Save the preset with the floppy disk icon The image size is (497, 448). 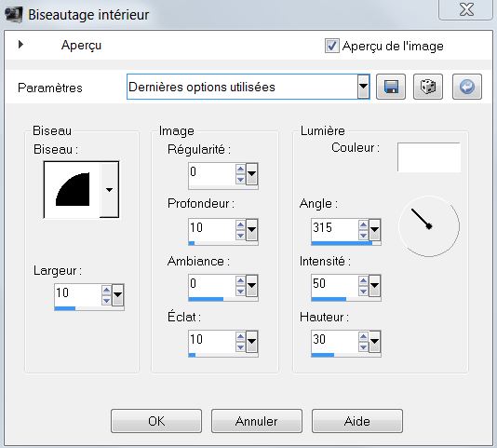point(391,87)
